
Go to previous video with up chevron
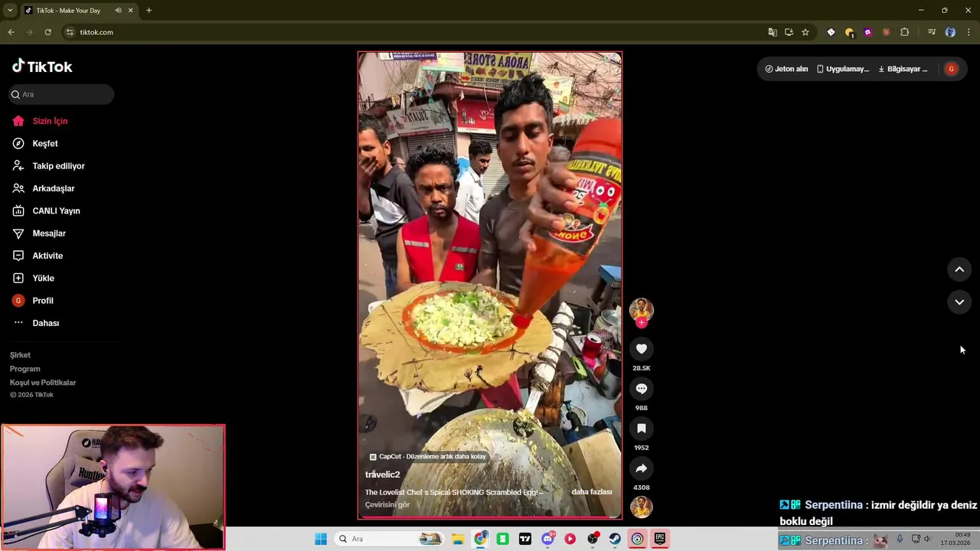(959, 269)
